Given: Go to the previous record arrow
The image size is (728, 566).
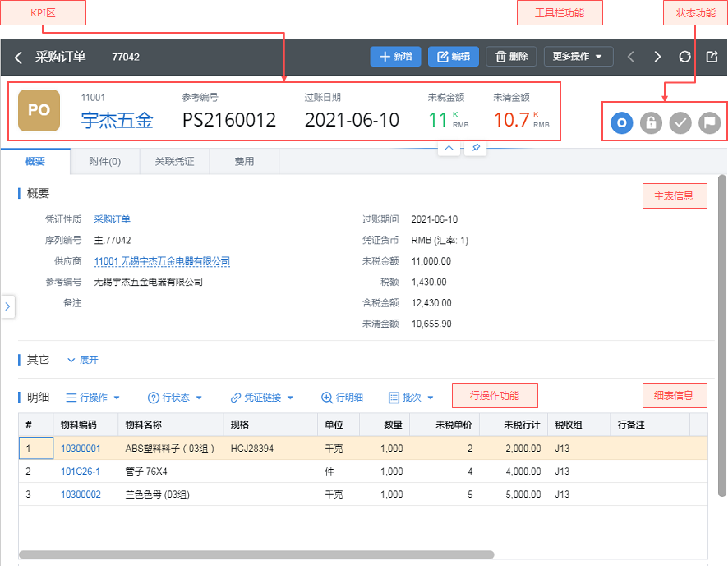Looking at the screenshot, I should click(631, 57).
